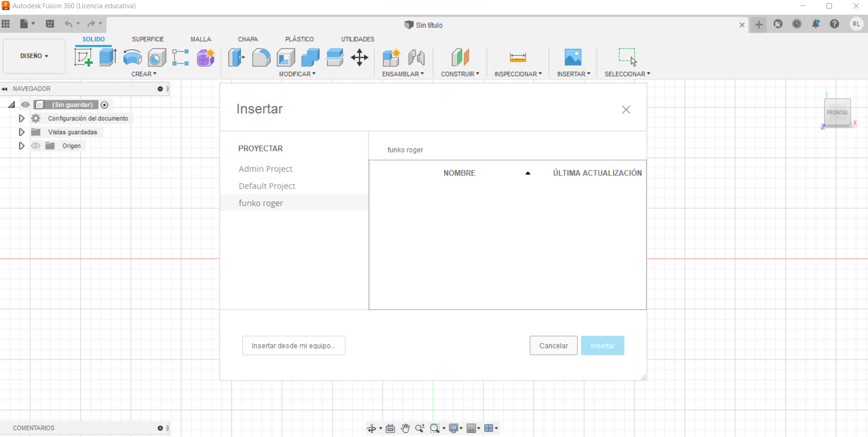The height and width of the screenshot is (437, 868).
Task: Open the RL user profile menu
Action: click(856, 24)
